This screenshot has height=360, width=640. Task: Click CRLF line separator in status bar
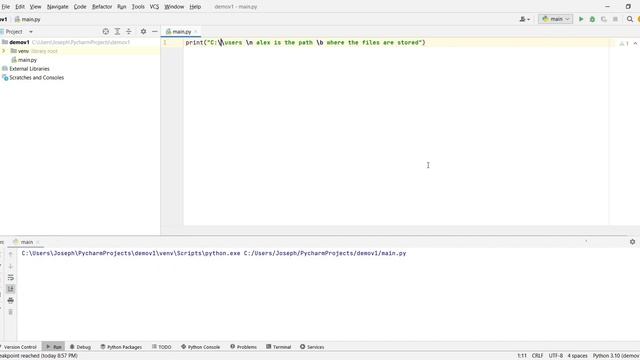(x=537, y=356)
